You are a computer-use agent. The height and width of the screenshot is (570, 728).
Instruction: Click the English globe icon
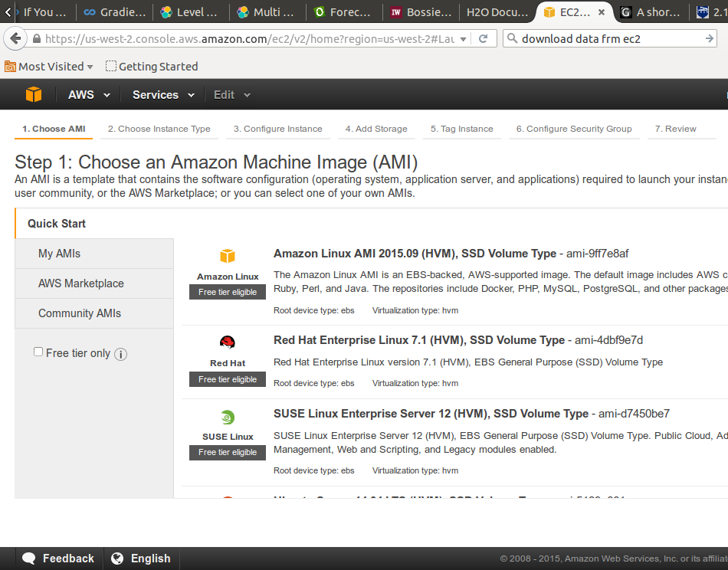(x=117, y=559)
